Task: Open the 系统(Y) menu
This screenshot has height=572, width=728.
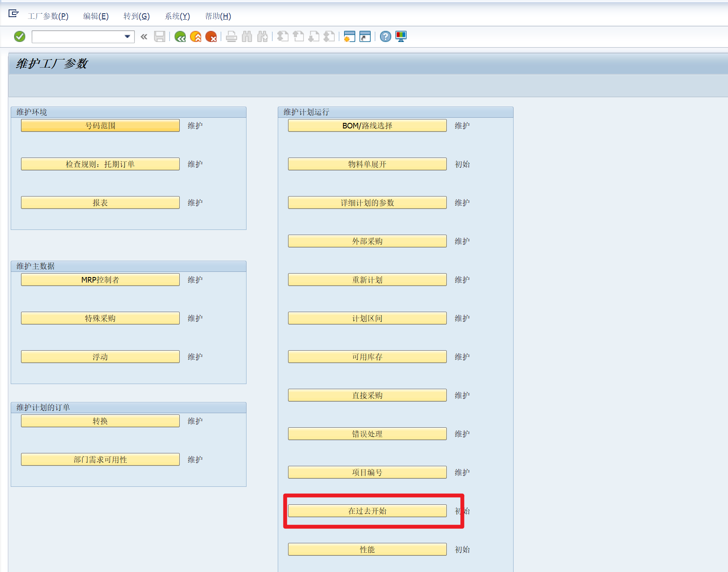Action: click(177, 16)
